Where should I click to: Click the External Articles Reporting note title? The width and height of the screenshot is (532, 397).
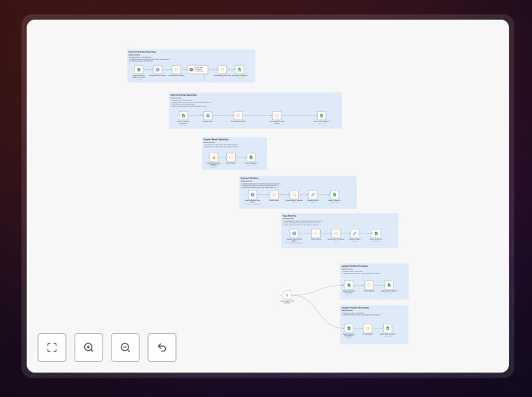[x=142, y=52]
